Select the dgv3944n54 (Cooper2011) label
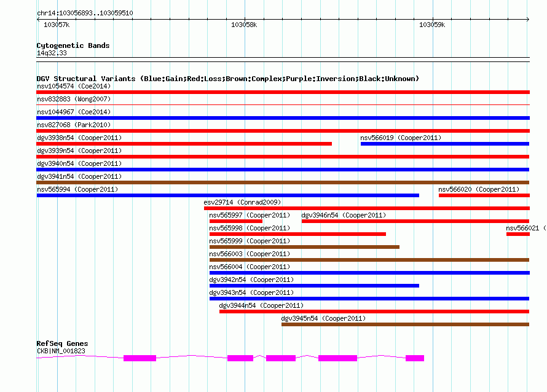The width and height of the screenshot is (547, 392). tap(261, 305)
